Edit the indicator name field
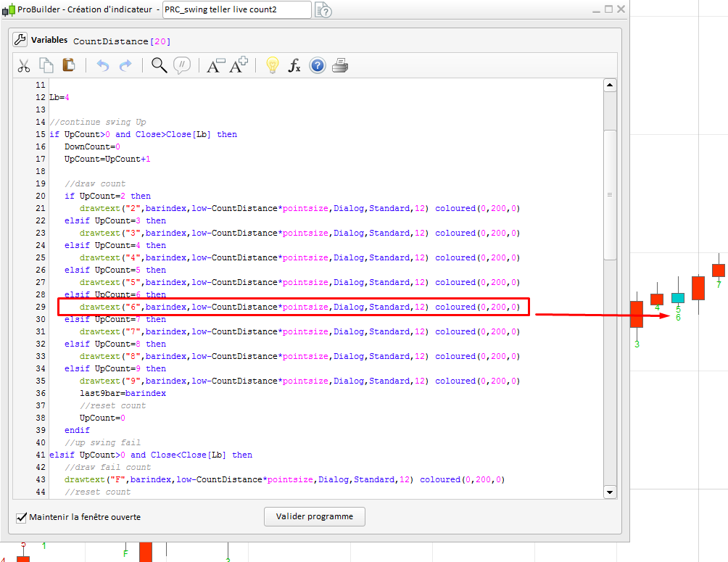728x562 pixels. (x=237, y=9)
